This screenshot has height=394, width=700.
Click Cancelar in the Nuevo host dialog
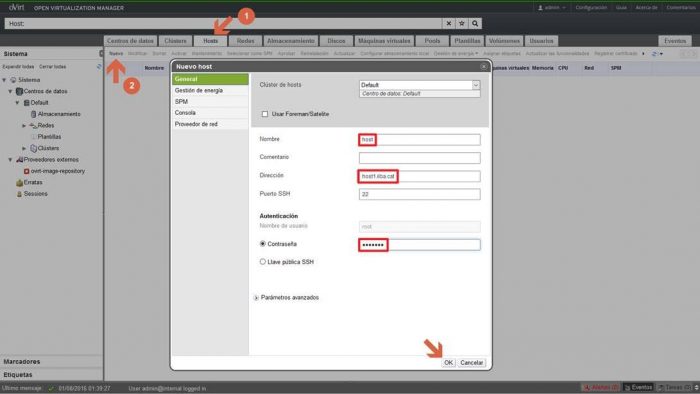coord(471,363)
